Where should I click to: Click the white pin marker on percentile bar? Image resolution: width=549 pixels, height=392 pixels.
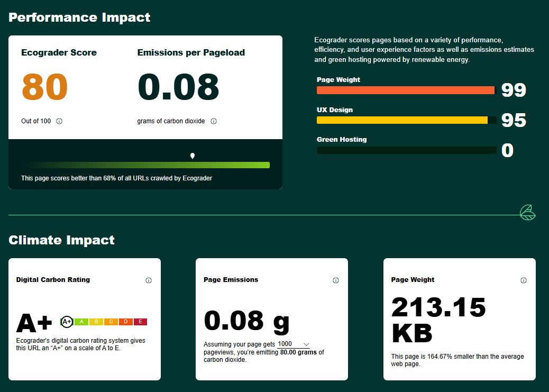pyautogui.click(x=193, y=156)
